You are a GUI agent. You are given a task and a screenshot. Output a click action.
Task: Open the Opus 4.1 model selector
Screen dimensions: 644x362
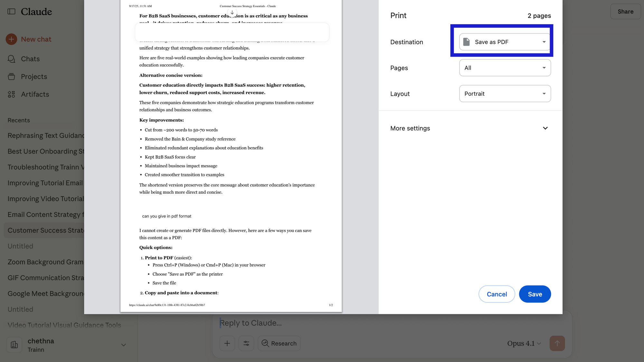click(523, 343)
